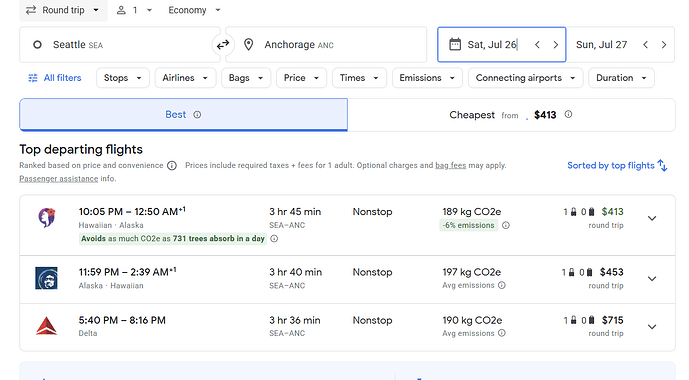The image size is (689, 380).
Task: Open the All filters panel
Action: pos(55,78)
